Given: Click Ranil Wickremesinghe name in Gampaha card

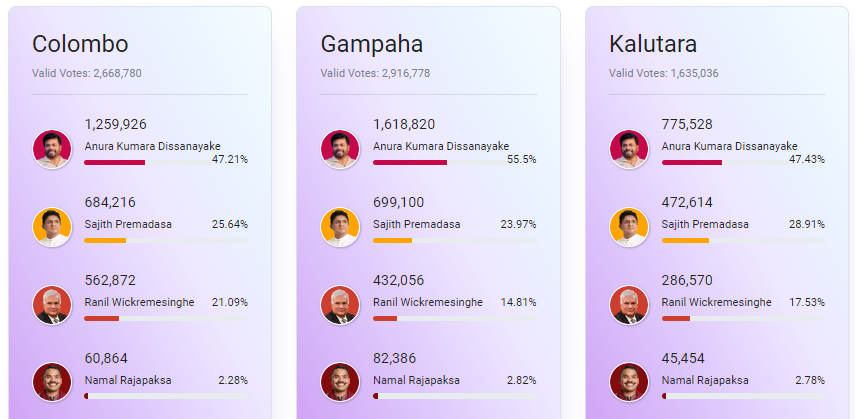Looking at the screenshot, I should 427,302.
